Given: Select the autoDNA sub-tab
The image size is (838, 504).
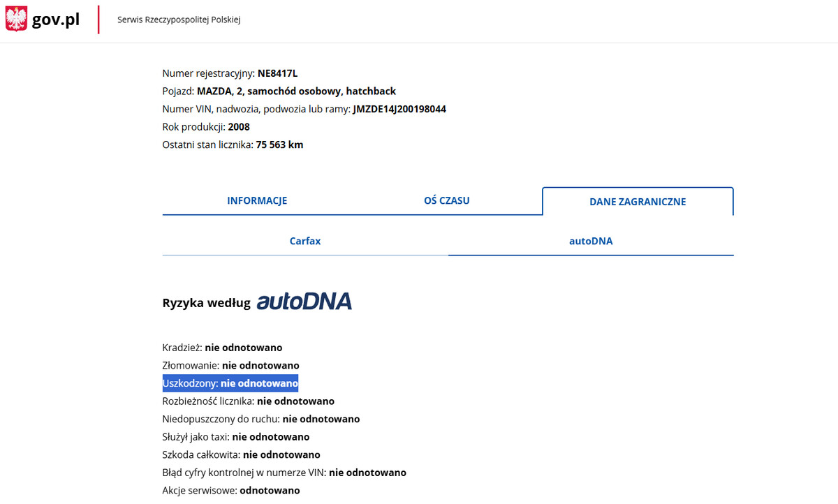Looking at the screenshot, I should tap(591, 242).
